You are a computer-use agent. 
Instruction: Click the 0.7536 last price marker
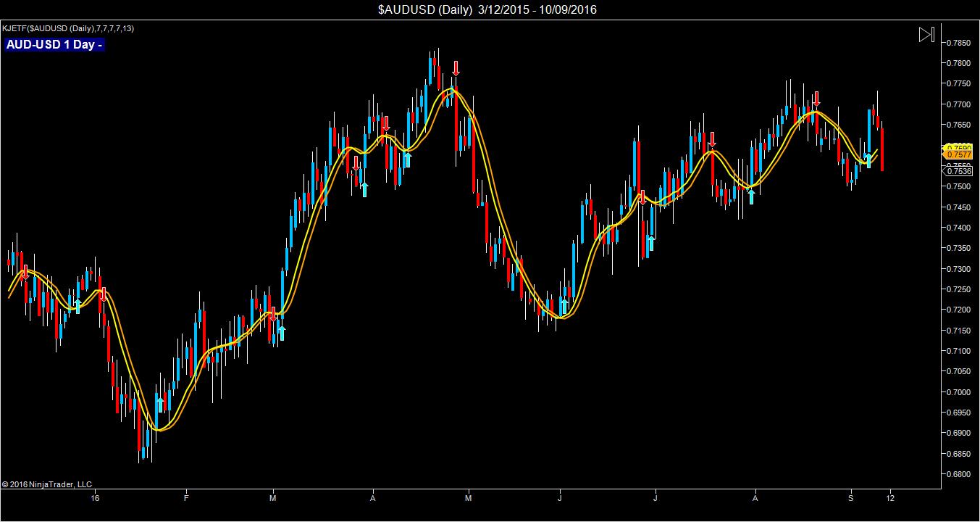click(x=958, y=171)
